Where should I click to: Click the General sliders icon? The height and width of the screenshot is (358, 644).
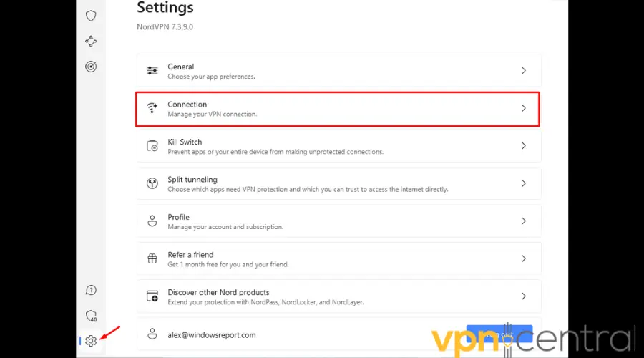[152, 71]
